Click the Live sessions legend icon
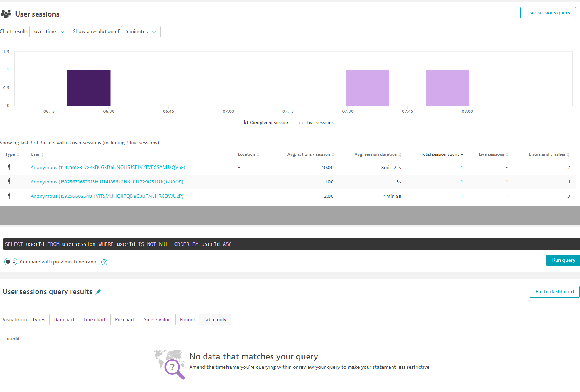Screen dimensions: 580x392 (x=301, y=122)
